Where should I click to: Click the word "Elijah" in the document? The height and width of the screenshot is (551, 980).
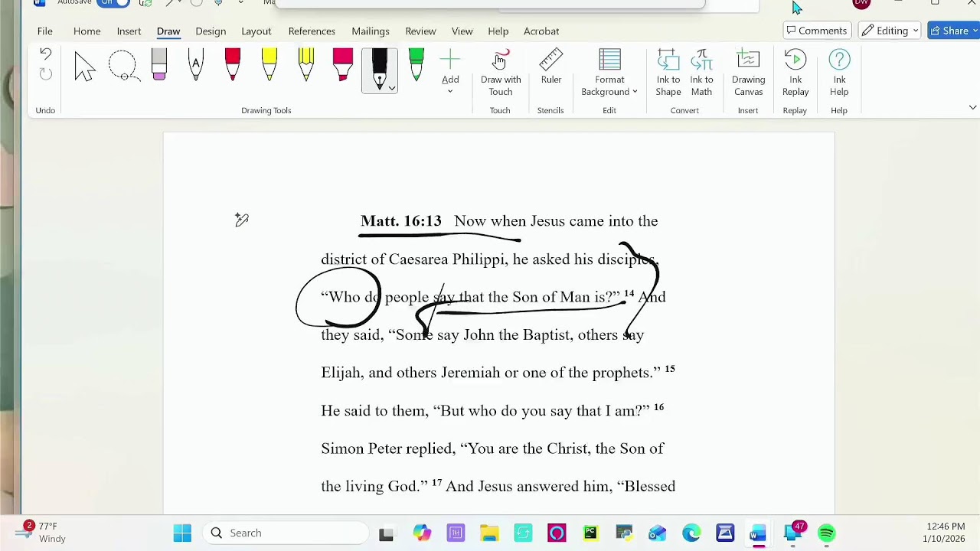pos(341,373)
